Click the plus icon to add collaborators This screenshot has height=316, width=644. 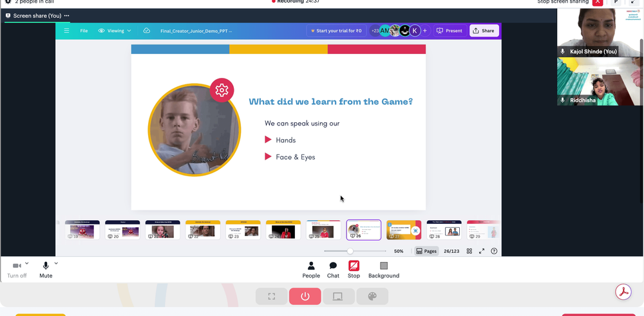[424, 31]
